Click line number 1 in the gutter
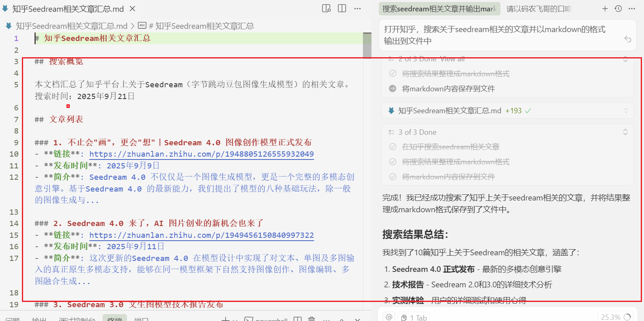This screenshot has width=644, height=321. click(16, 39)
